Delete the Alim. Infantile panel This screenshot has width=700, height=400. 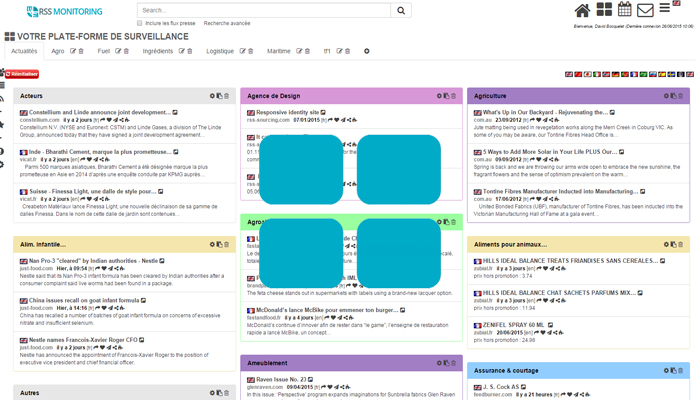226,245
